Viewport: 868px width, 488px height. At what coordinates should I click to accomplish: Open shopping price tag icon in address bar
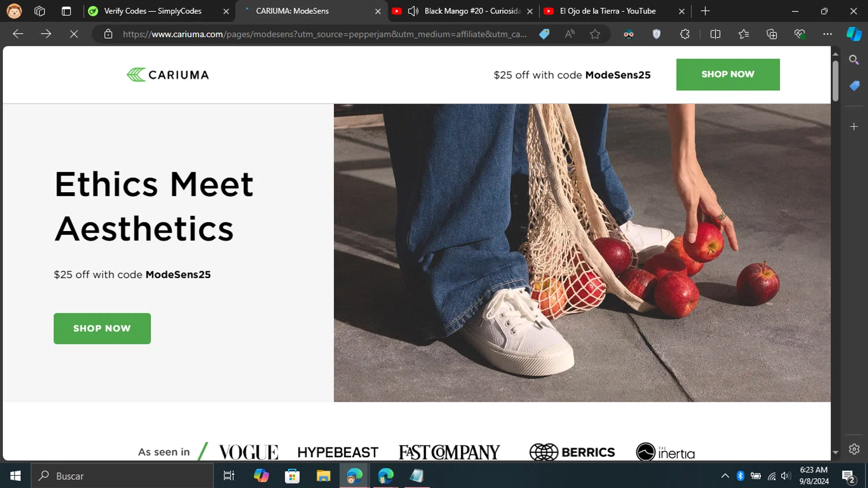point(544,34)
